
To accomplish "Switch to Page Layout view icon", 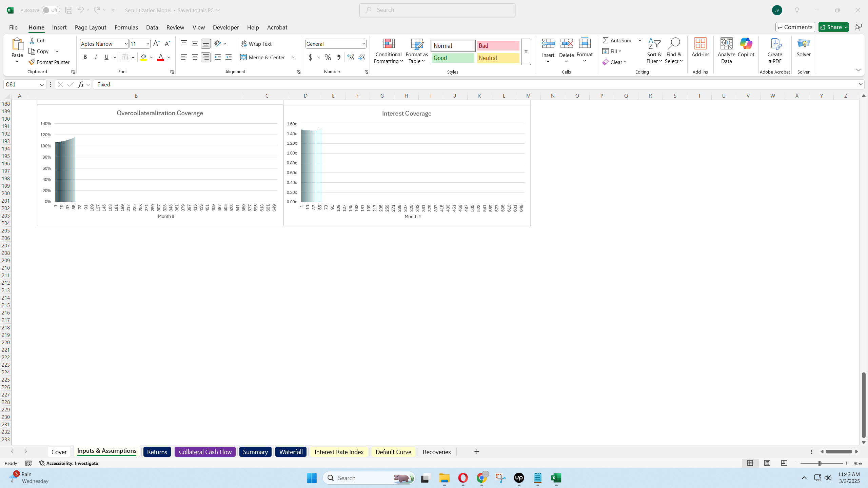I will (x=767, y=463).
